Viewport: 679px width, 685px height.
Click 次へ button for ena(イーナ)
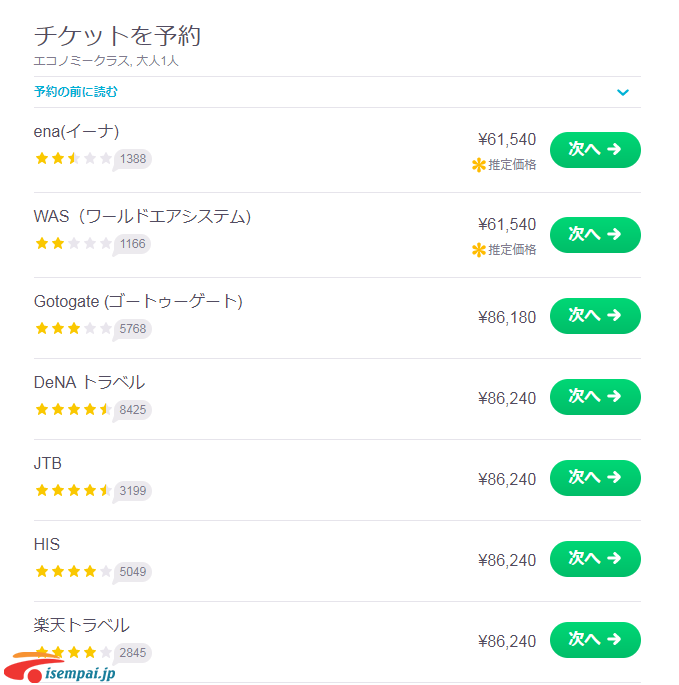[595, 150]
